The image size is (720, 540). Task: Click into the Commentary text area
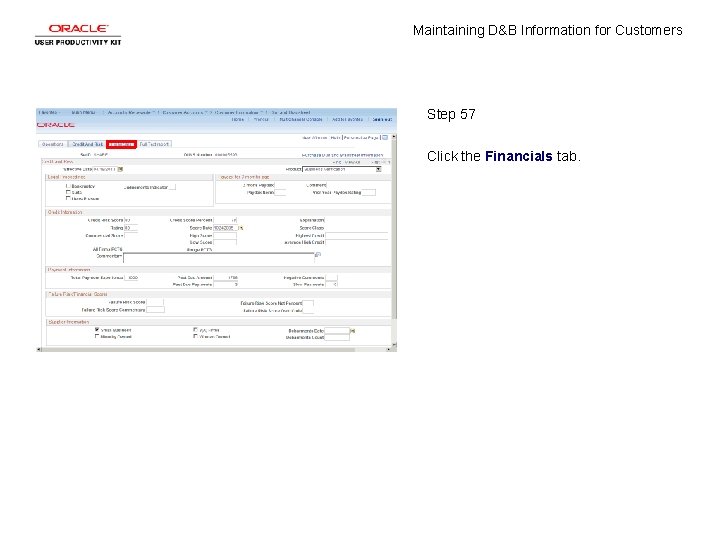219,258
